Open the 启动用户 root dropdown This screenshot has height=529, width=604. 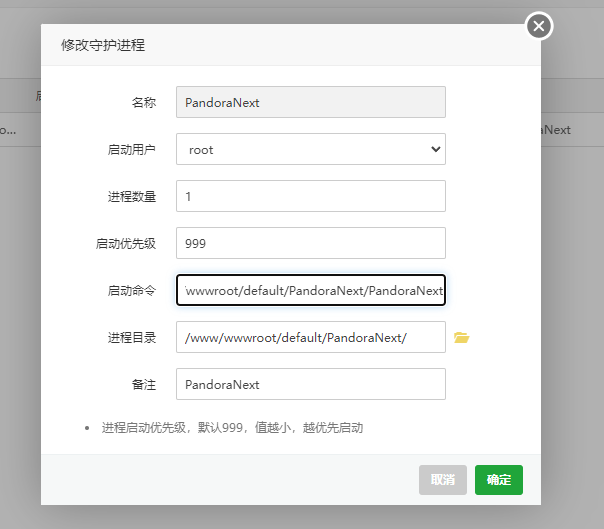[311, 149]
